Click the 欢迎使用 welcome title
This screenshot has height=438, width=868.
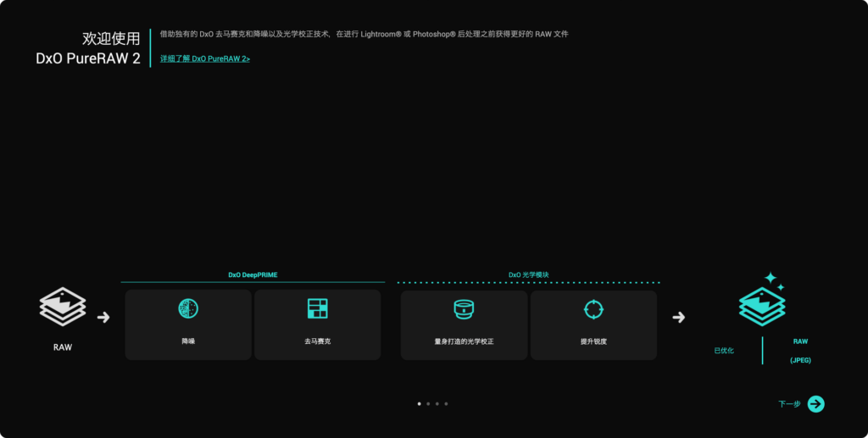tap(111, 39)
